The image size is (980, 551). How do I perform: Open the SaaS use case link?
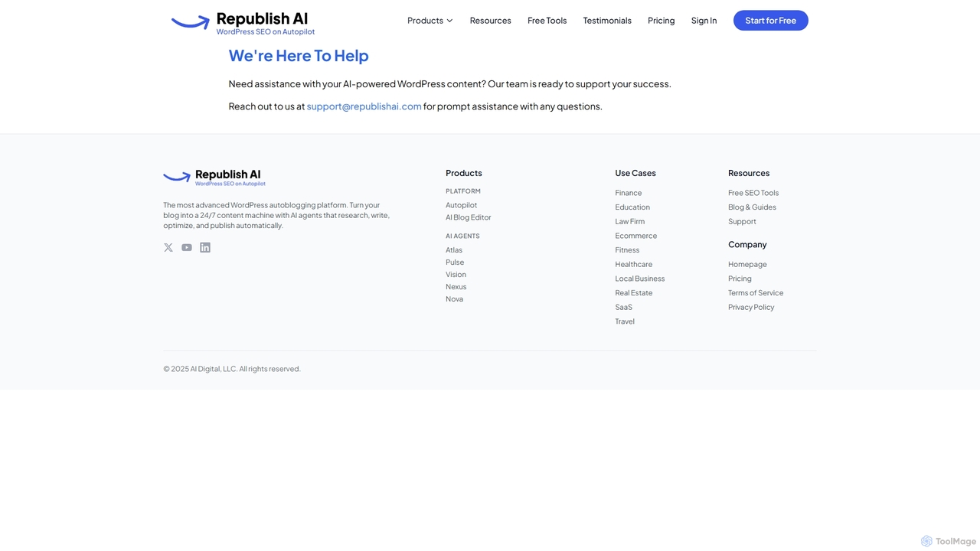[x=624, y=308]
